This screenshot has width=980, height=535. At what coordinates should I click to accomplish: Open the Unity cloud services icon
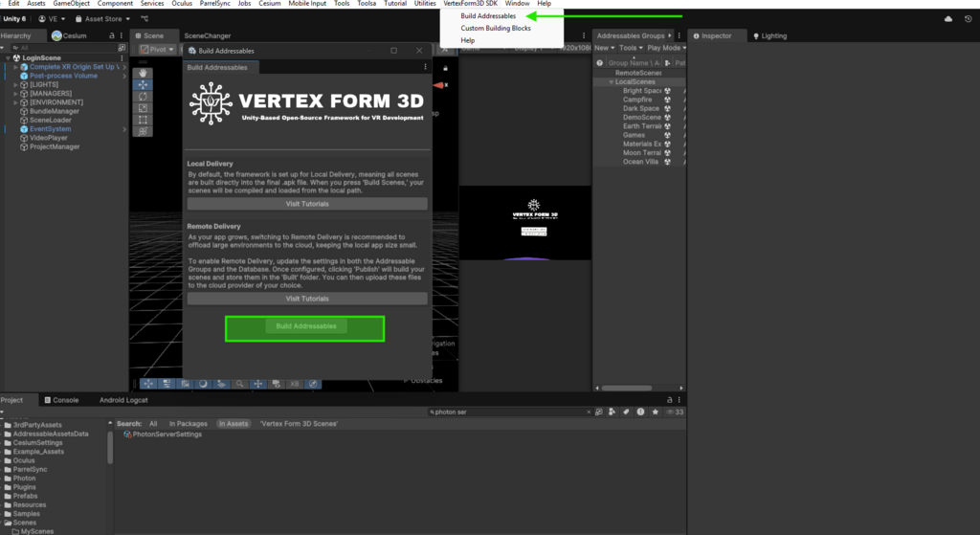pos(948,18)
